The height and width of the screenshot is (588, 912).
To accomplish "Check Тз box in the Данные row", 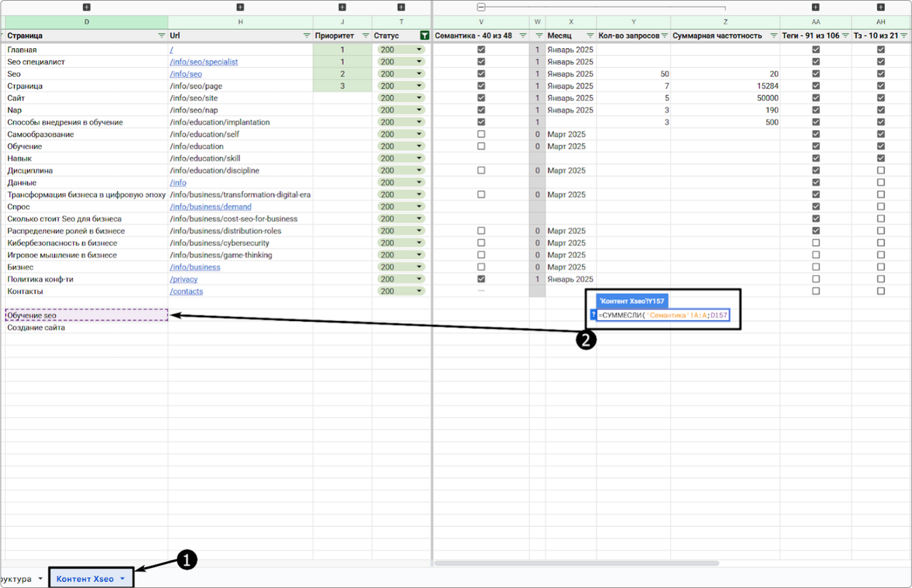I will coord(881,183).
